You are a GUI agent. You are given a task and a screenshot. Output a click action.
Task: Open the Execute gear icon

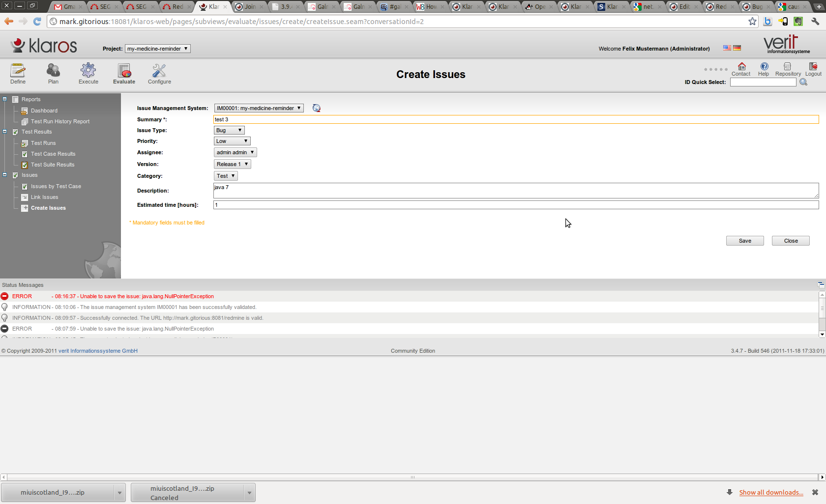point(88,71)
